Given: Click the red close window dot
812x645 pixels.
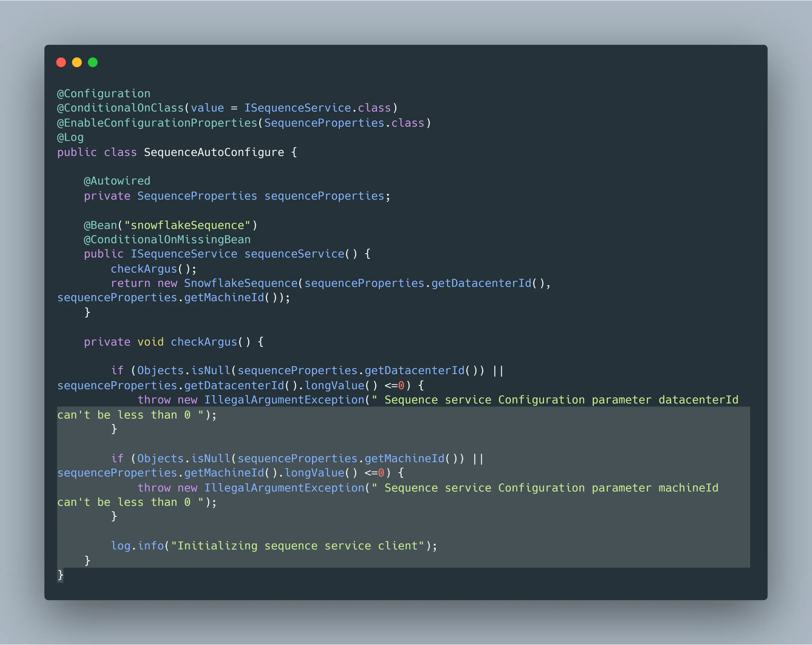Looking at the screenshot, I should point(61,62).
